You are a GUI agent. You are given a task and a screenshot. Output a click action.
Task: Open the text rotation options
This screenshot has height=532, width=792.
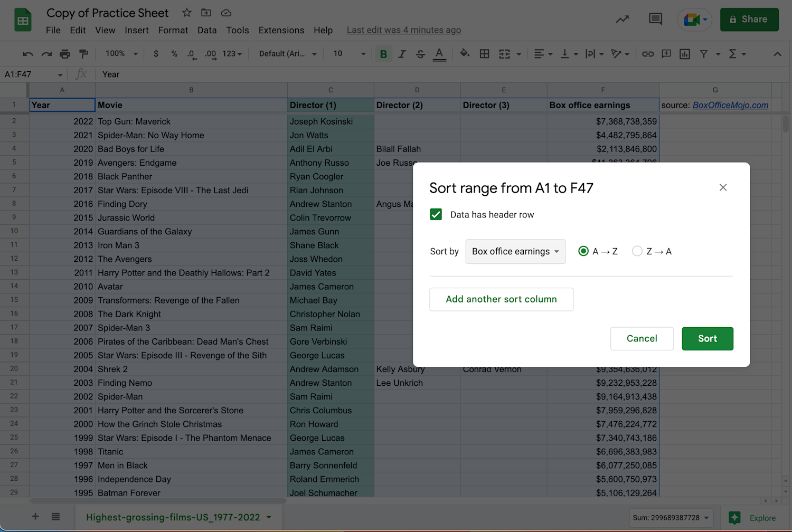pyautogui.click(x=620, y=54)
